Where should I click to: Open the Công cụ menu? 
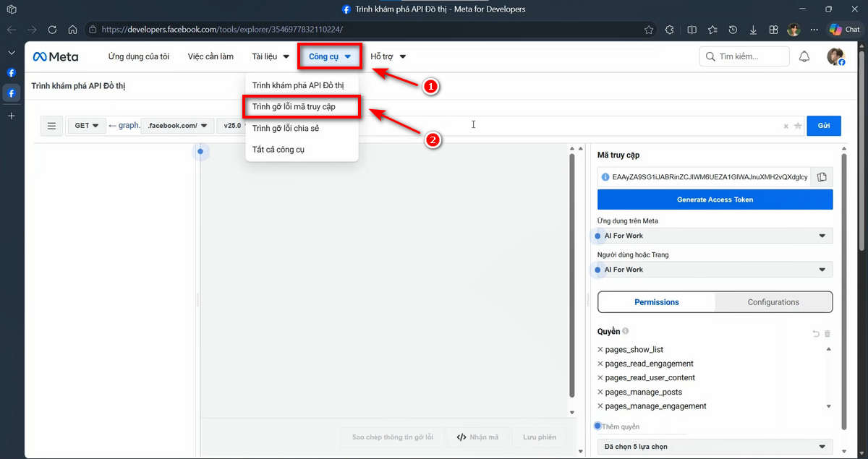330,56
